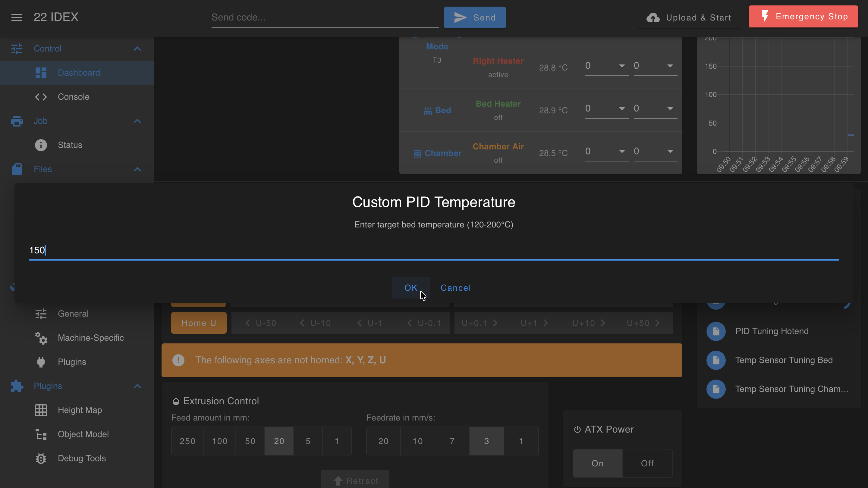868x488 pixels.
Task: Move U axis by U-10
Action: (315, 323)
